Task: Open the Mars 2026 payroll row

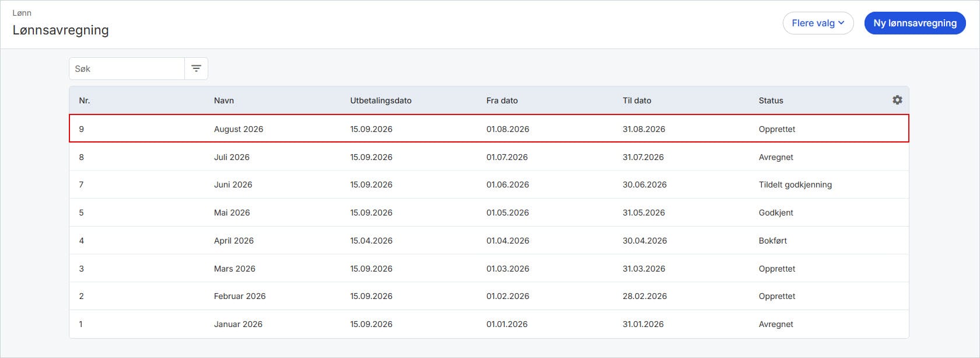Action: pos(489,269)
